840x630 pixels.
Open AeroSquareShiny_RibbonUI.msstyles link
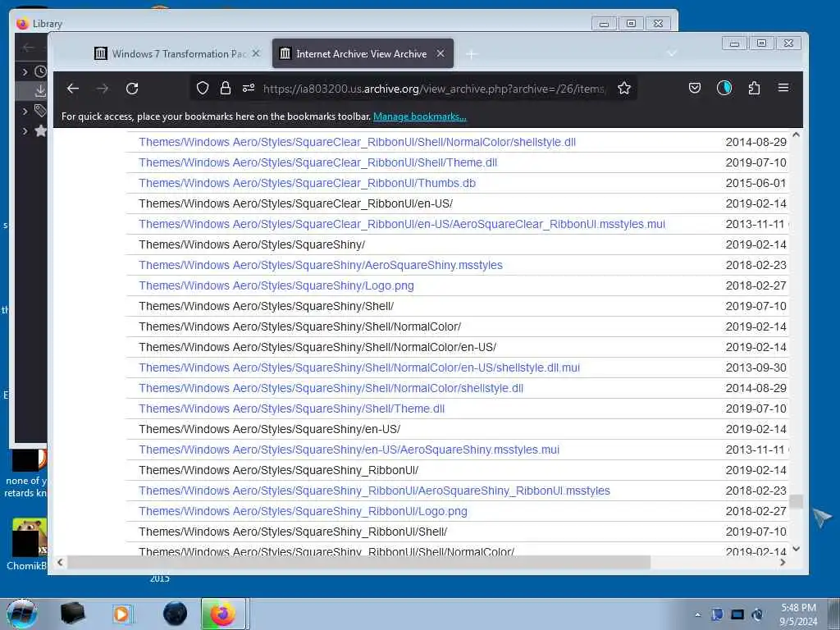tap(374, 491)
